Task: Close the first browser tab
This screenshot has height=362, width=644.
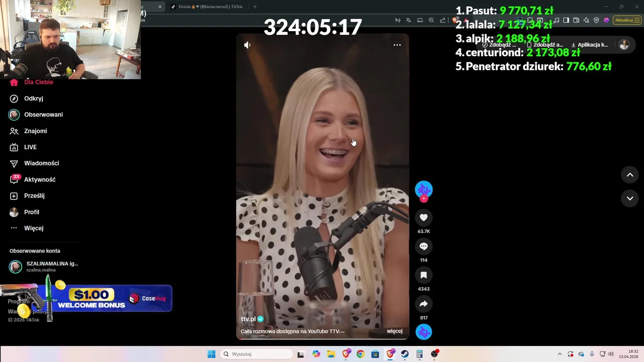Action: tap(160, 7)
